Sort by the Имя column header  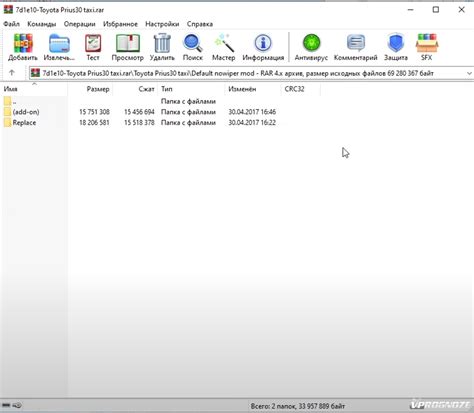coord(34,89)
